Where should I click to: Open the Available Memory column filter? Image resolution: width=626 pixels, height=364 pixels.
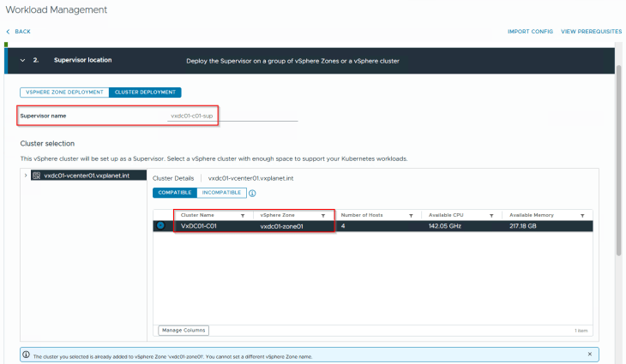click(x=582, y=215)
